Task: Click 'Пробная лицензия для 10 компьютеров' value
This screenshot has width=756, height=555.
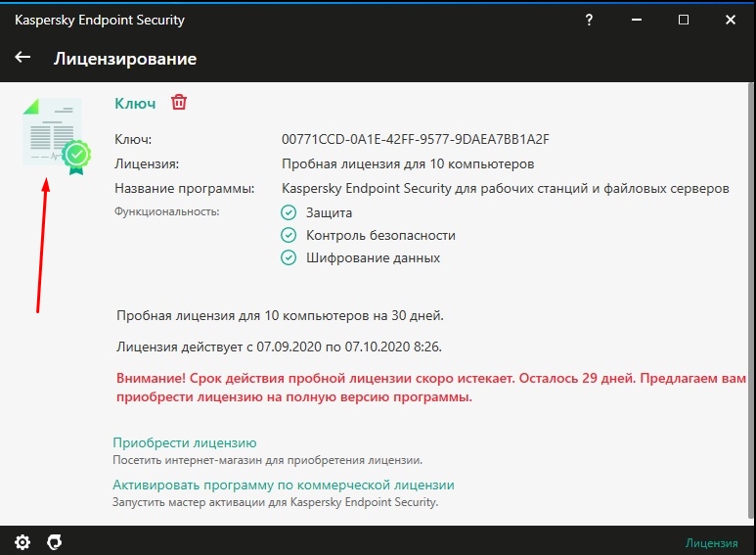Action: tap(408, 164)
